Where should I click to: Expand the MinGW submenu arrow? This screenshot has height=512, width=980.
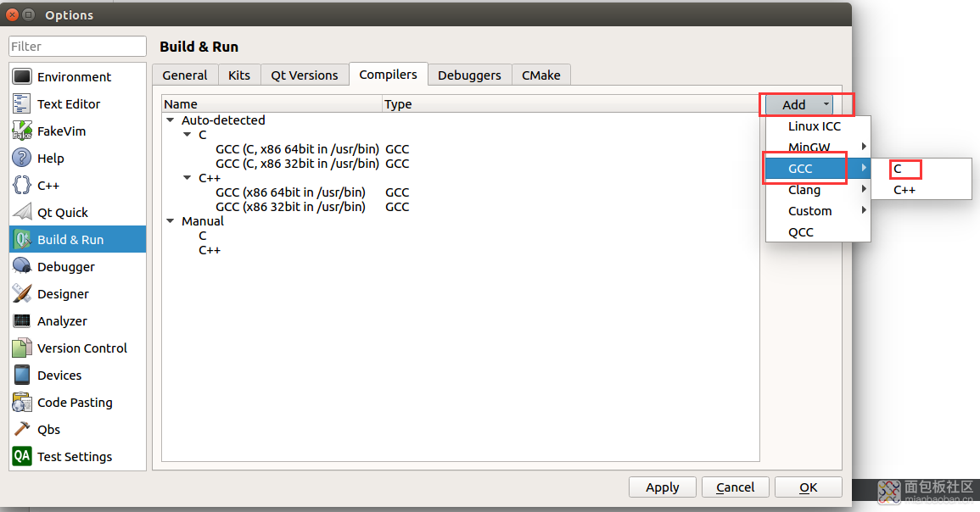click(x=864, y=147)
